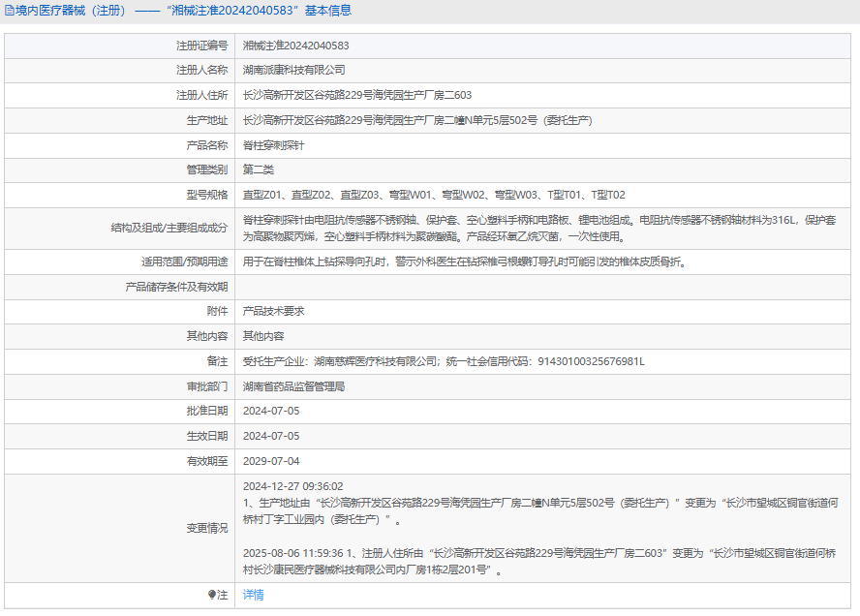The width and height of the screenshot is (860, 616).
Task: Click the 附件 row label
Action: click(217, 311)
